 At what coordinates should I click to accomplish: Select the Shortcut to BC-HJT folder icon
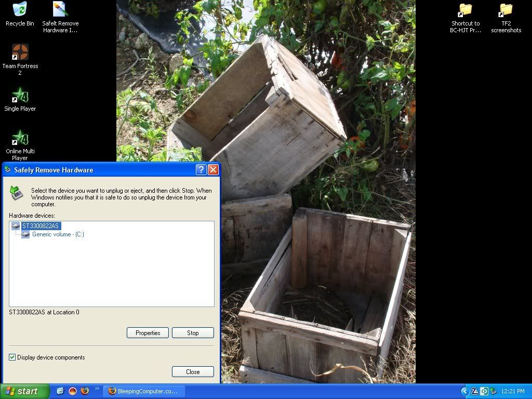pyautogui.click(x=465, y=17)
